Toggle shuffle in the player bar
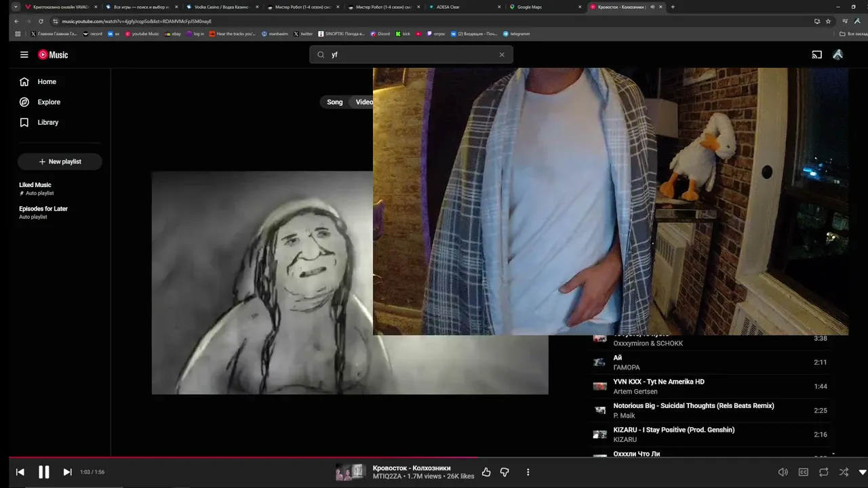This screenshot has width=868, height=488. coord(844,472)
